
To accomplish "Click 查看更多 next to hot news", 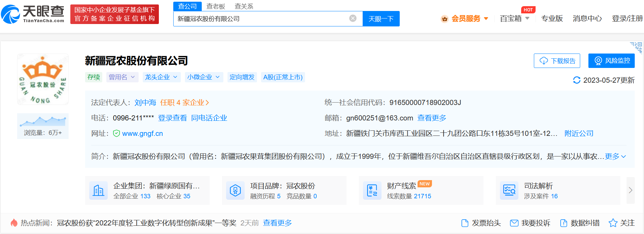I will (277, 223).
